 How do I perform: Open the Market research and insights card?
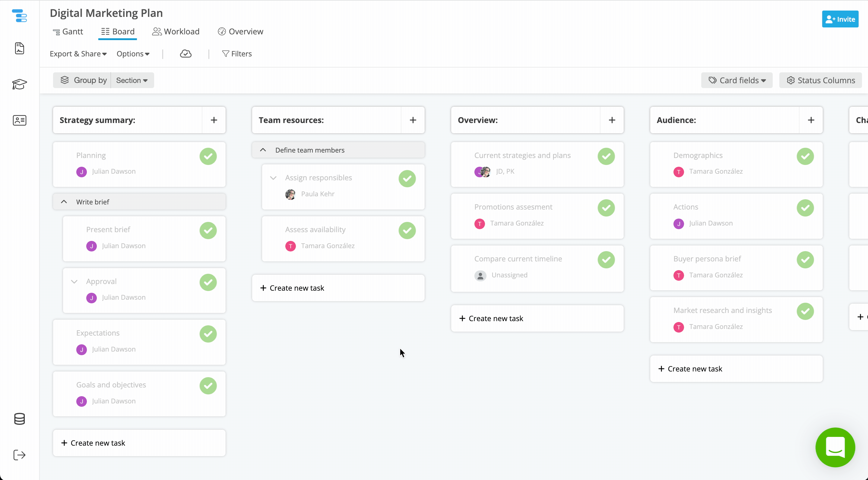[x=722, y=311]
